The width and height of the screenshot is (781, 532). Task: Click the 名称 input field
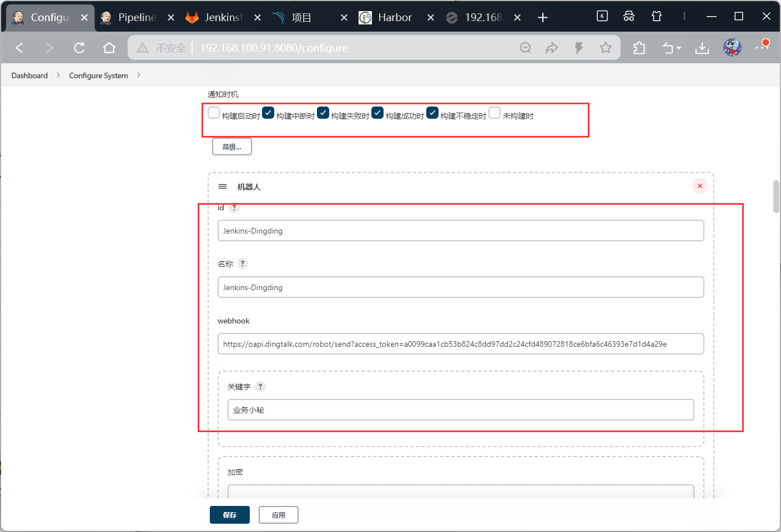461,287
